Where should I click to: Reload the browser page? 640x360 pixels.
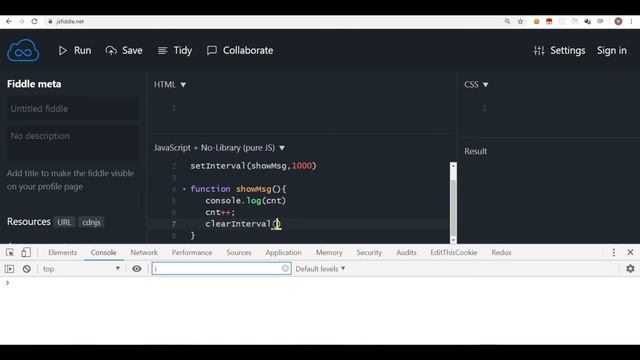34,21
